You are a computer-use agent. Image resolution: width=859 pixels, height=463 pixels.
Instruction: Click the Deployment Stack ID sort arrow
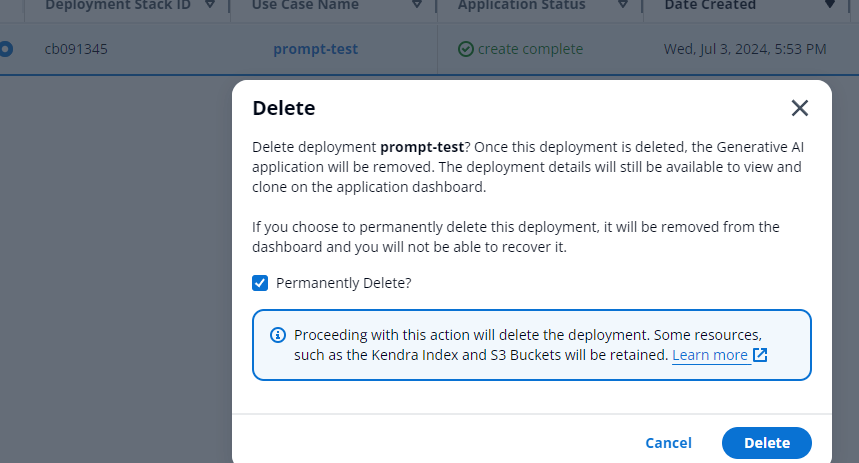pos(208,5)
